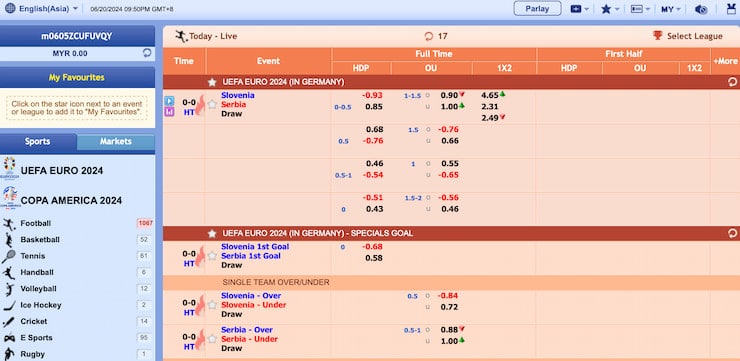
Task: Click the SINGLE TEAM OVER/UNDER section header
Action: coord(276,282)
